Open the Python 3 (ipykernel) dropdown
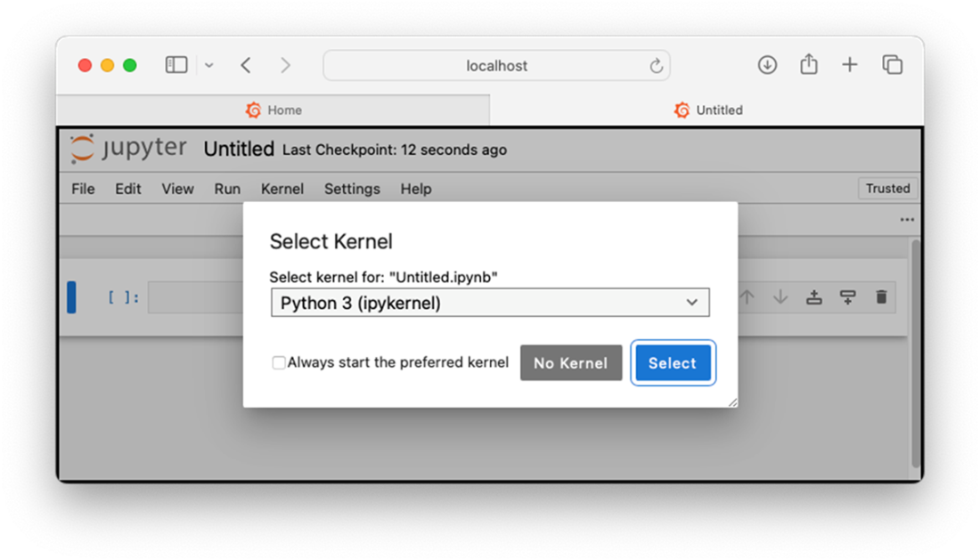Screen dimensions: 980x560 click(x=490, y=303)
